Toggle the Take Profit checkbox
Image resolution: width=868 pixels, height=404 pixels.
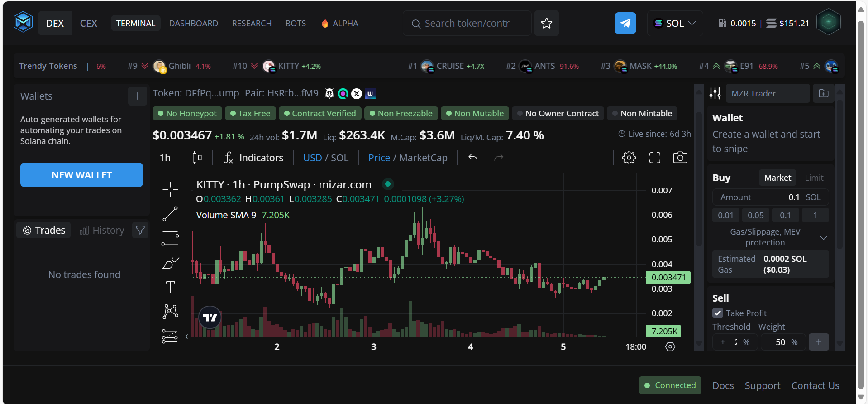click(x=718, y=313)
